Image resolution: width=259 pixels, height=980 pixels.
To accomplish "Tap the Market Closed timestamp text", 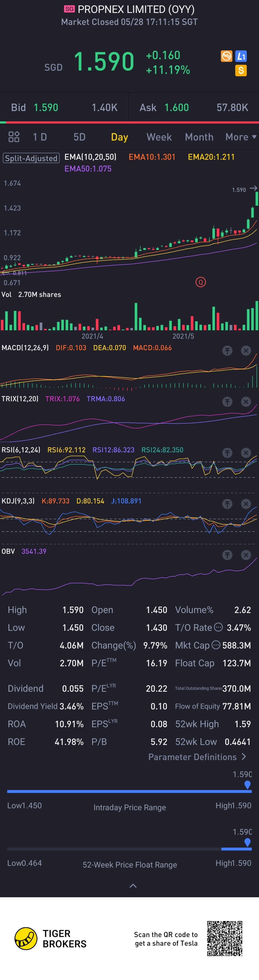I will click(129, 22).
